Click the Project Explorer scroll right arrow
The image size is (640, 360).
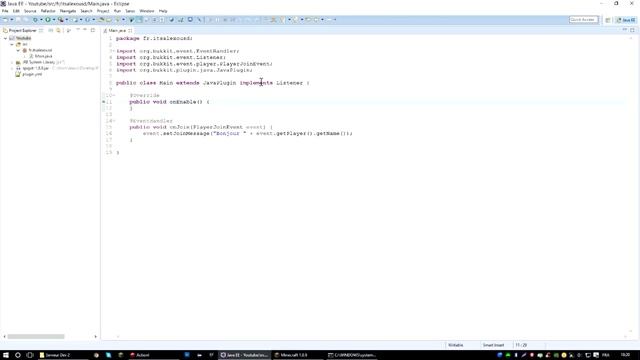(x=96, y=336)
